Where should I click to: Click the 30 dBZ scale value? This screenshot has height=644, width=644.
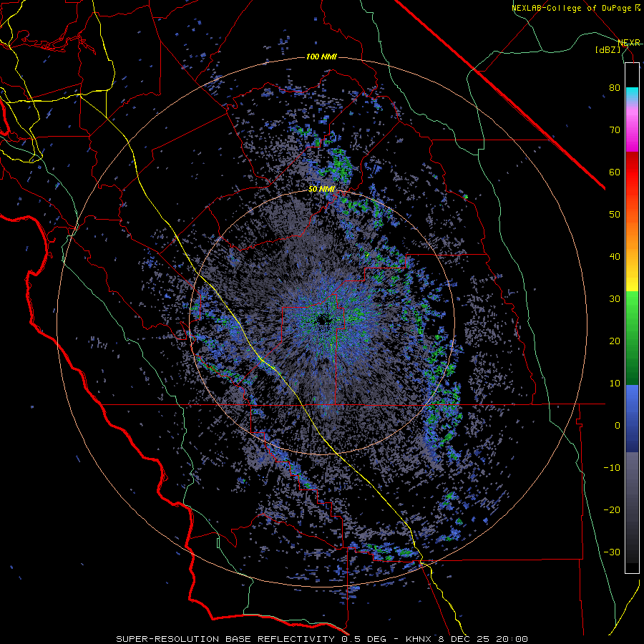[615, 298]
